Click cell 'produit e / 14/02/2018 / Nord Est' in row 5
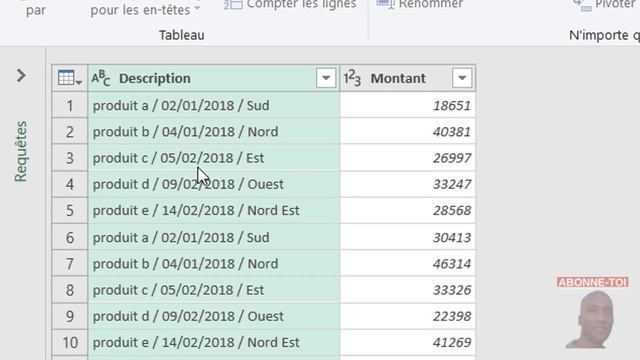This screenshot has height=360, width=640. 213,211
